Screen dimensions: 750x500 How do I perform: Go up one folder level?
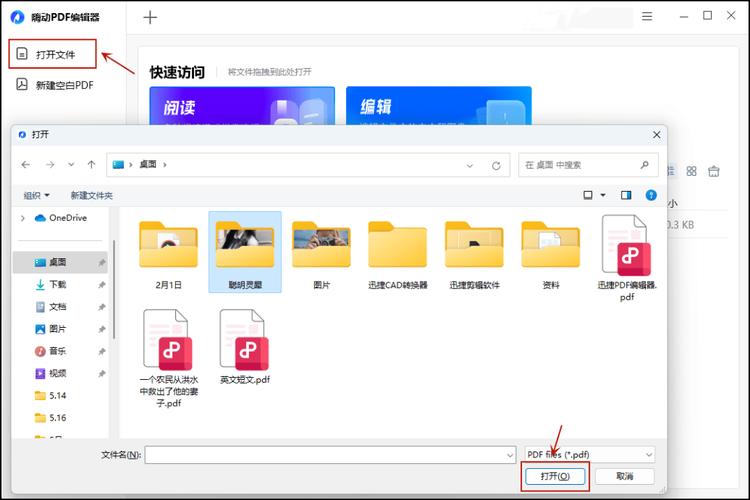coord(91,165)
